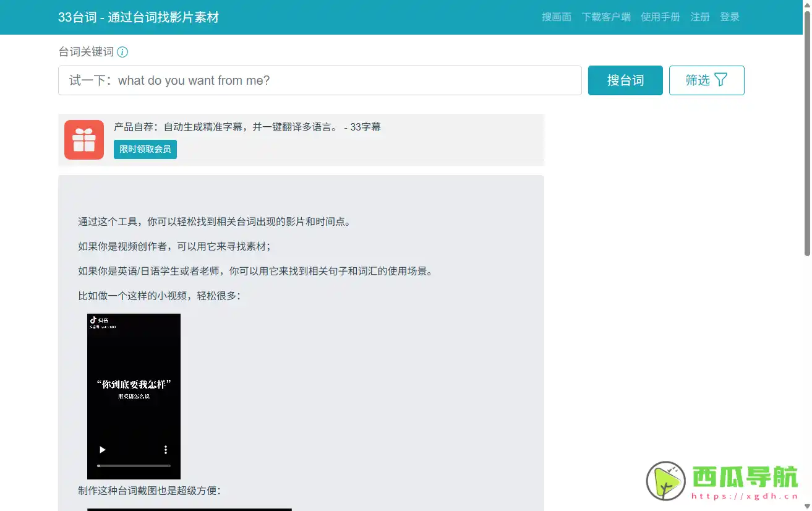Viewport: 812px width, 511px height.
Task: Open the 使用手册 navigation item
Action: 660,17
